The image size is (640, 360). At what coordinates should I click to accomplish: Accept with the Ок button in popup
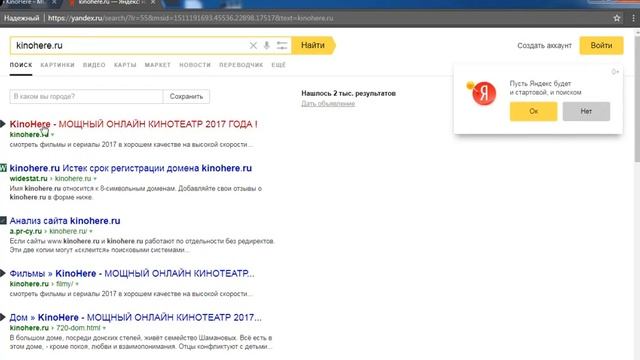(x=533, y=111)
